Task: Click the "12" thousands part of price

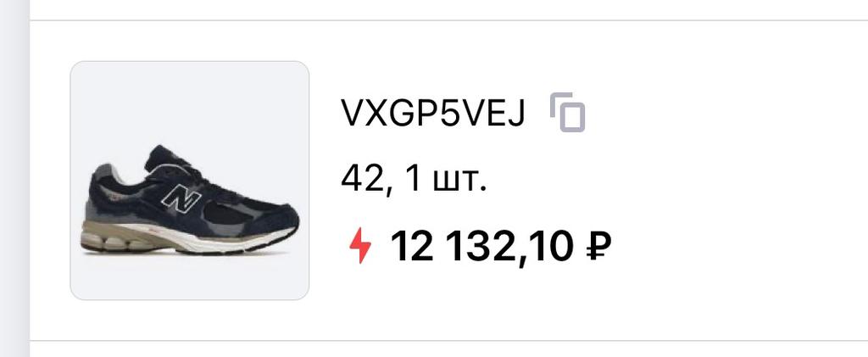Action: point(413,246)
